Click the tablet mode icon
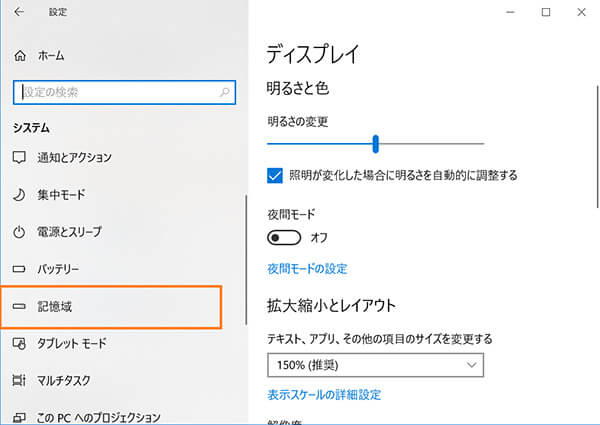Image resolution: width=600 pixels, height=425 pixels. (18, 344)
